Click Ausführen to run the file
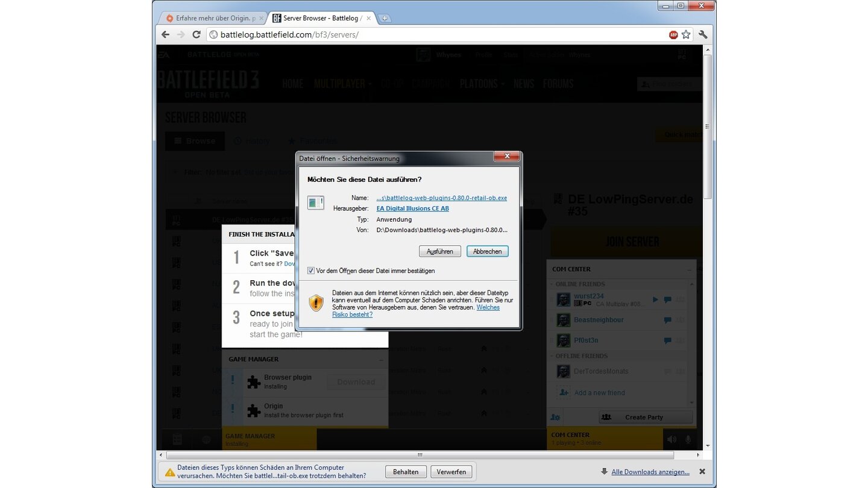 [x=440, y=251]
